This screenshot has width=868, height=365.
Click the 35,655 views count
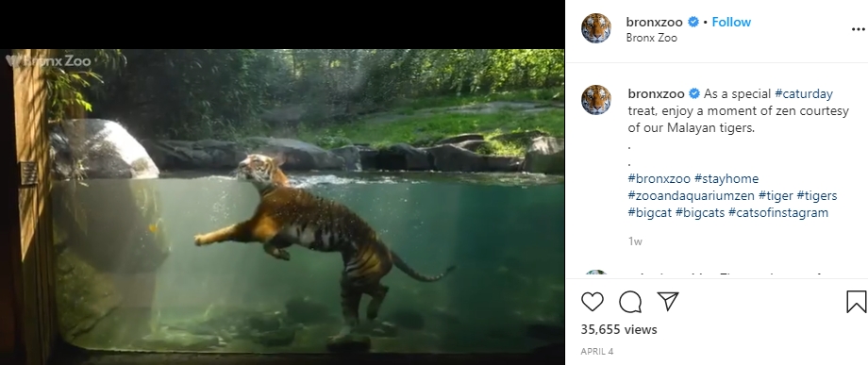[619, 329]
